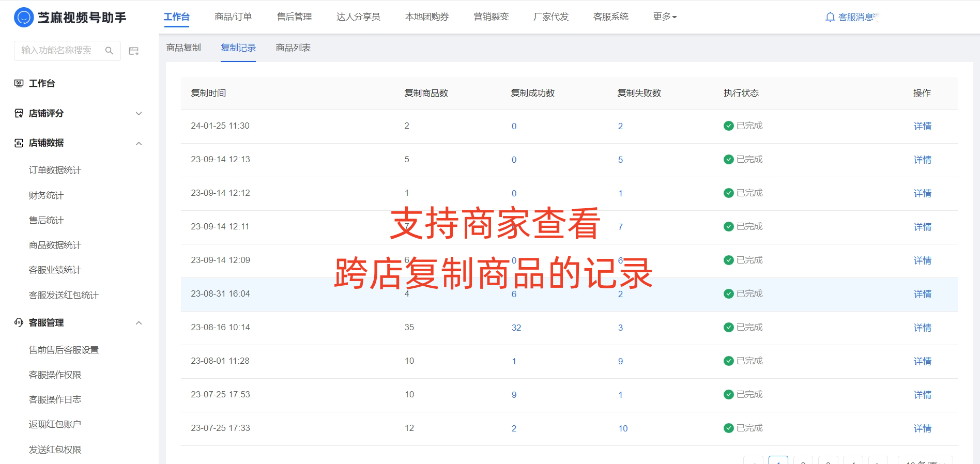Click failure count 5 in the 23-09-14 12:13 row
980x464 pixels.
coord(620,160)
